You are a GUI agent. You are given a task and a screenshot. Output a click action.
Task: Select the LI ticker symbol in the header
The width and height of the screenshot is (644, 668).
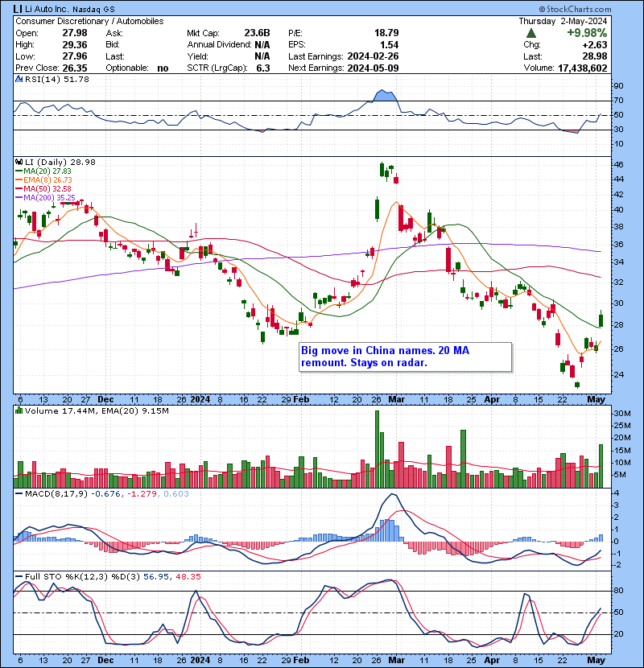18,9
